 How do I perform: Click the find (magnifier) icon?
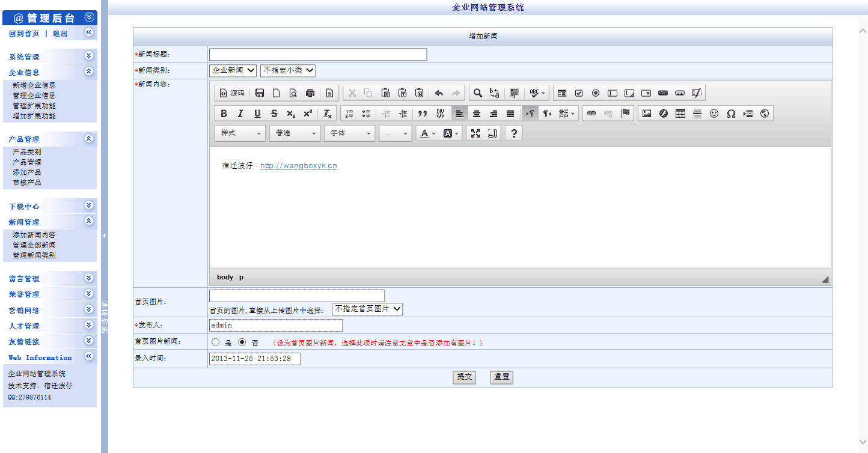pos(477,93)
